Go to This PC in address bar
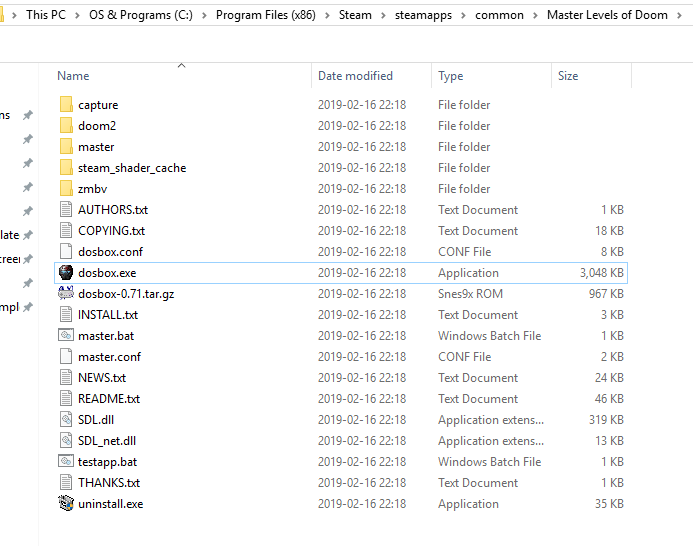The image size is (693, 546). [46, 15]
